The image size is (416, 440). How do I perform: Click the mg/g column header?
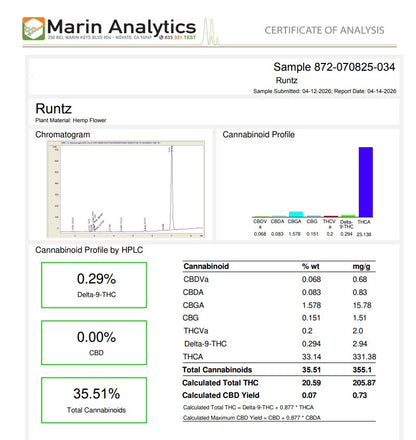pos(361,267)
